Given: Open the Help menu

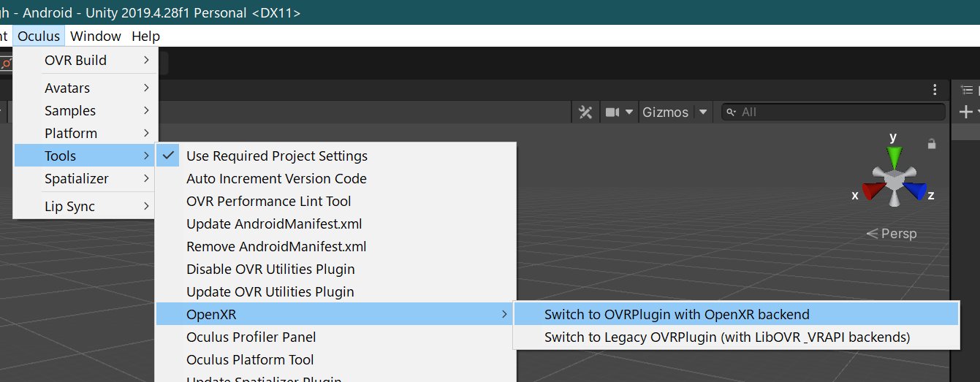Looking at the screenshot, I should [x=145, y=36].
